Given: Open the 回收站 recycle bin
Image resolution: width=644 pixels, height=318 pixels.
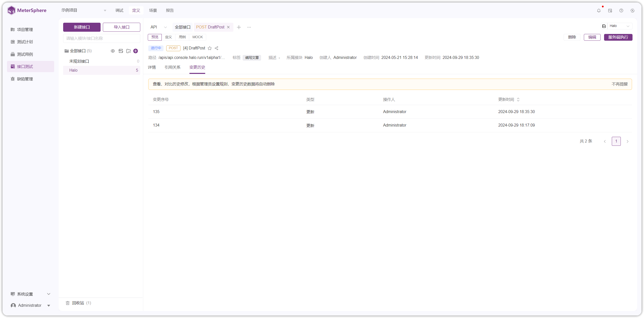Looking at the screenshot, I should click(x=78, y=303).
